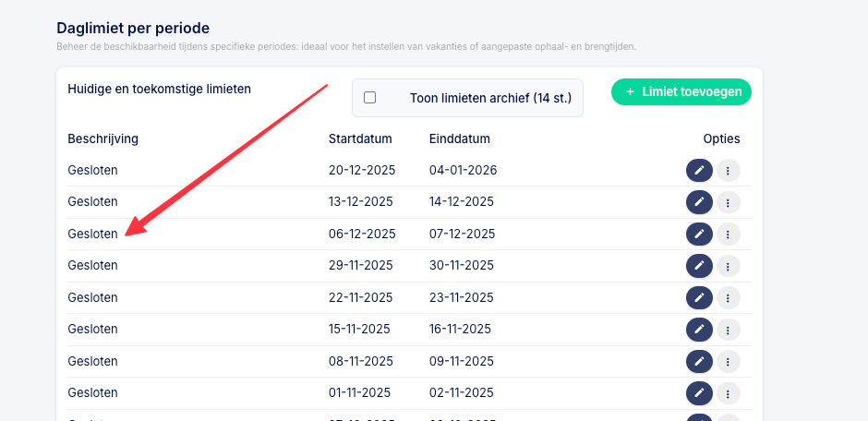The height and width of the screenshot is (421, 868).
Task: Click edit pencil for 22-11-2025 row
Action: (699, 297)
